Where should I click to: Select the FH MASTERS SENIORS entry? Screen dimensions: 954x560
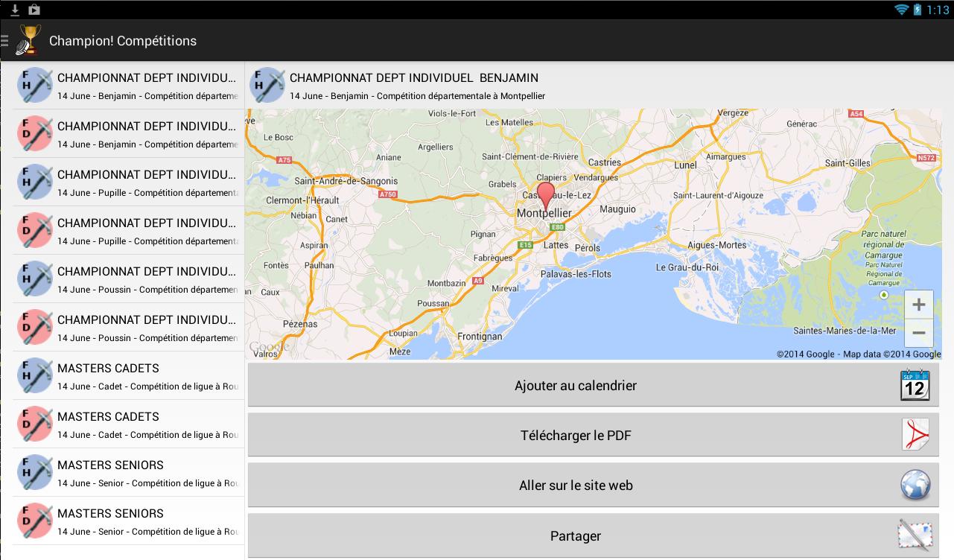[x=128, y=472]
